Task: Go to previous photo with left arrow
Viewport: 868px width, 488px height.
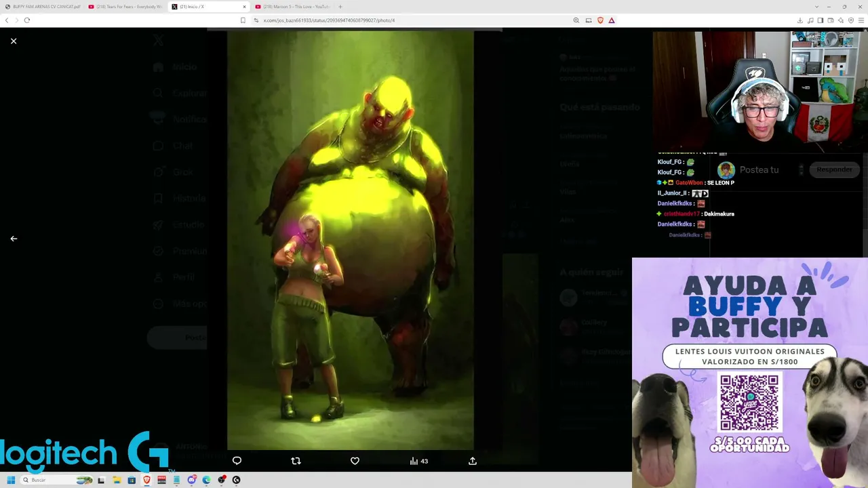Action: [x=14, y=239]
